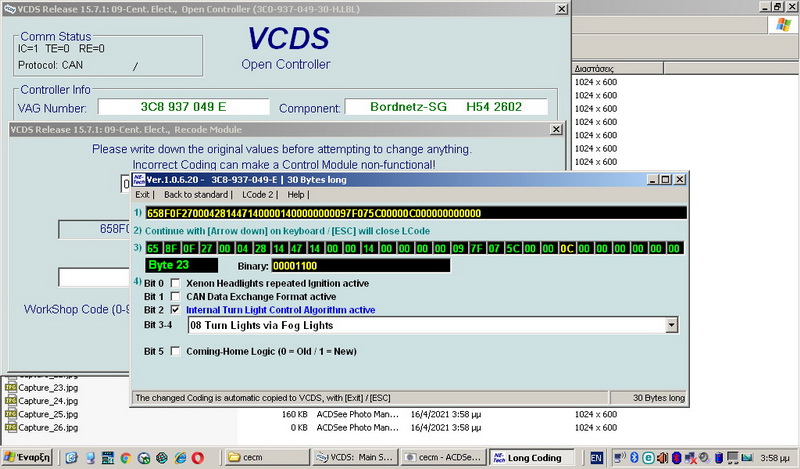Select the first byte 65
The height and width of the screenshot is (469, 800).
point(153,249)
